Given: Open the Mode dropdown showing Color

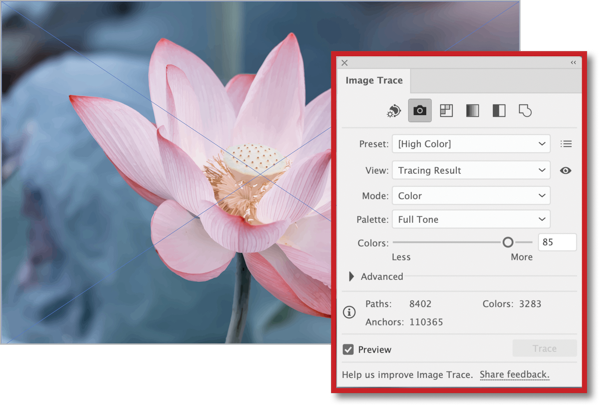Looking at the screenshot, I should pyautogui.click(x=471, y=196).
